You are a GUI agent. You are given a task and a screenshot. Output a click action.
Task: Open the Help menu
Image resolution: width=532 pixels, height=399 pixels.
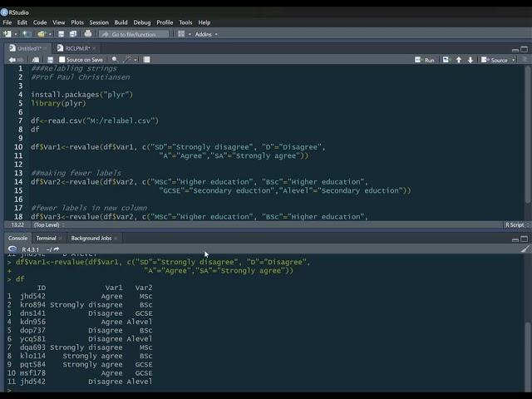click(204, 22)
